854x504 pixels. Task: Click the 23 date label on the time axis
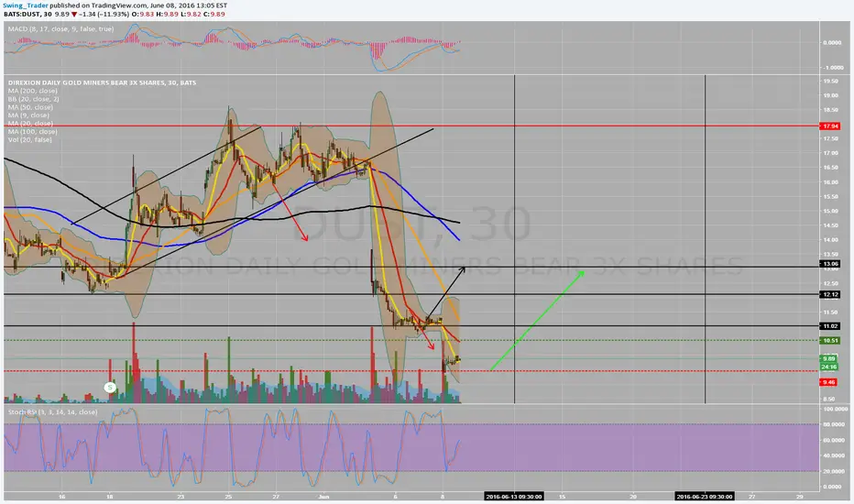click(181, 497)
